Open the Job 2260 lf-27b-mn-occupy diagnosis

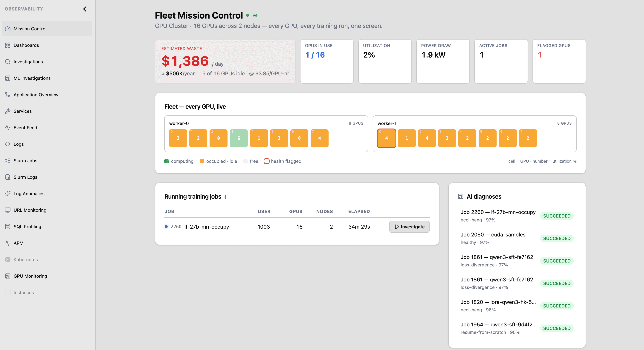[517, 216]
